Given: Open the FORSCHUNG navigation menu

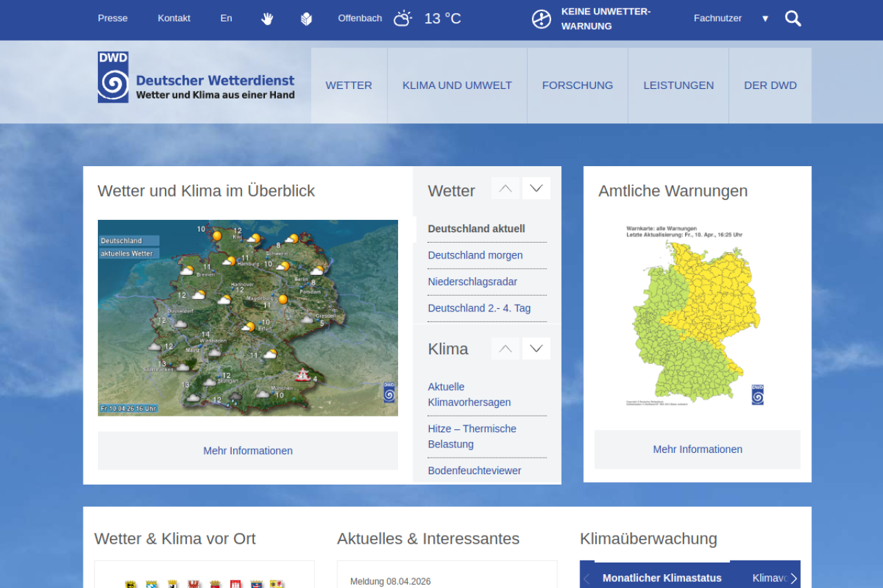Looking at the screenshot, I should [x=577, y=85].
